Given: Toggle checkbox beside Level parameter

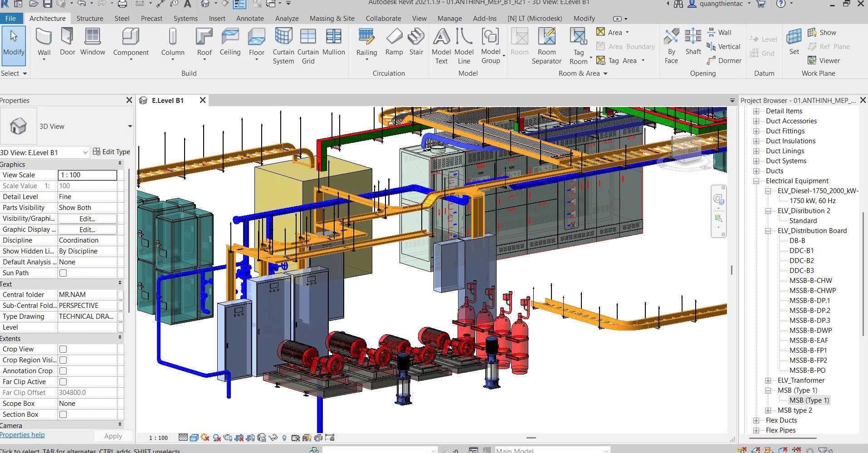Looking at the screenshot, I should tap(121, 327).
